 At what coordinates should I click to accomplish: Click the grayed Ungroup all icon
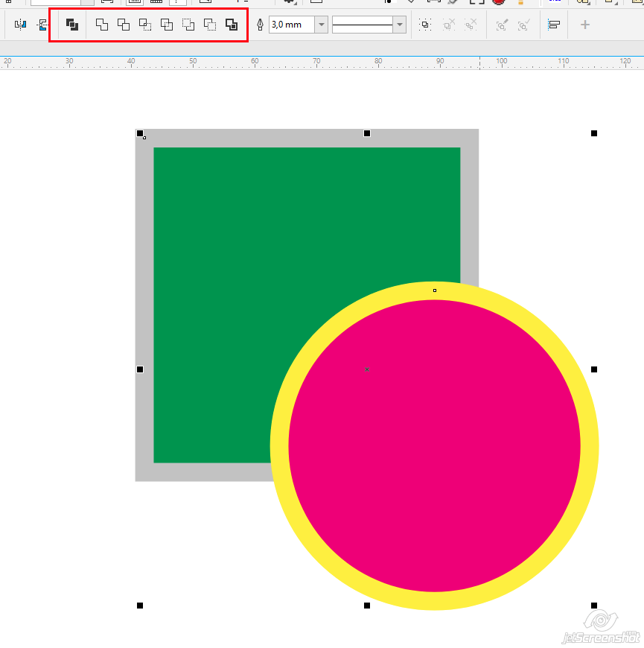click(471, 25)
